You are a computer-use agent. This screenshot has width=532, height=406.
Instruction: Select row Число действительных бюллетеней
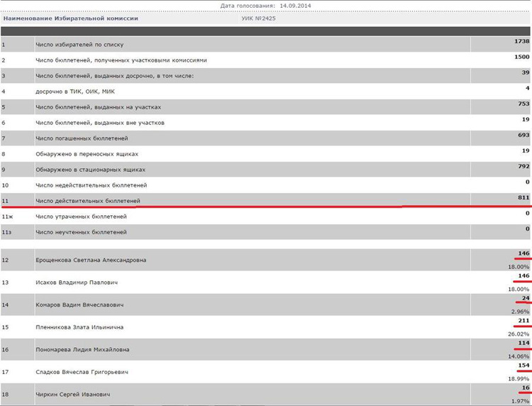[x=88, y=201]
